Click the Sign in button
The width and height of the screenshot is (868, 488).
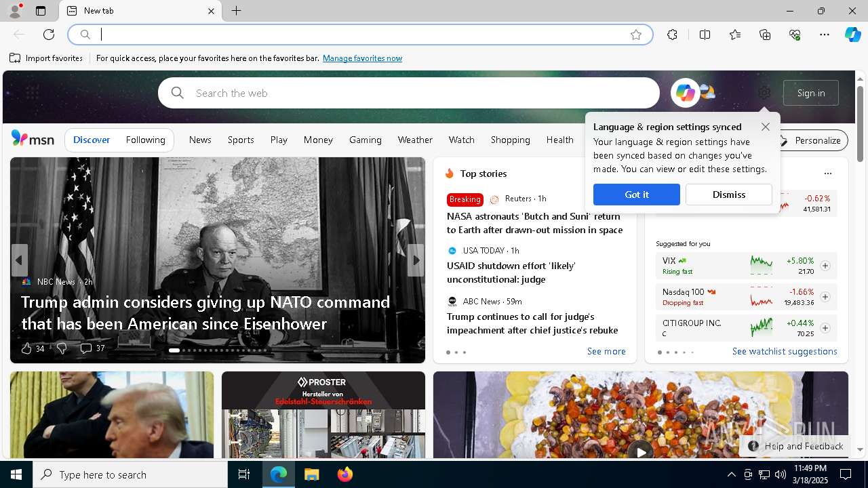coord(811,93)
